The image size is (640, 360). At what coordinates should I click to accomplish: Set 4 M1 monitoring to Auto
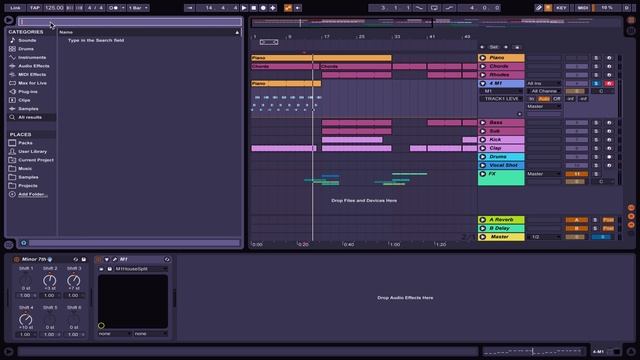(x=544, y=99)
